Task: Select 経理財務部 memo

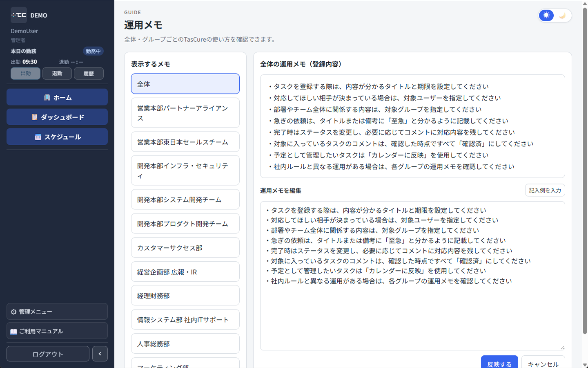Action: 185,296
